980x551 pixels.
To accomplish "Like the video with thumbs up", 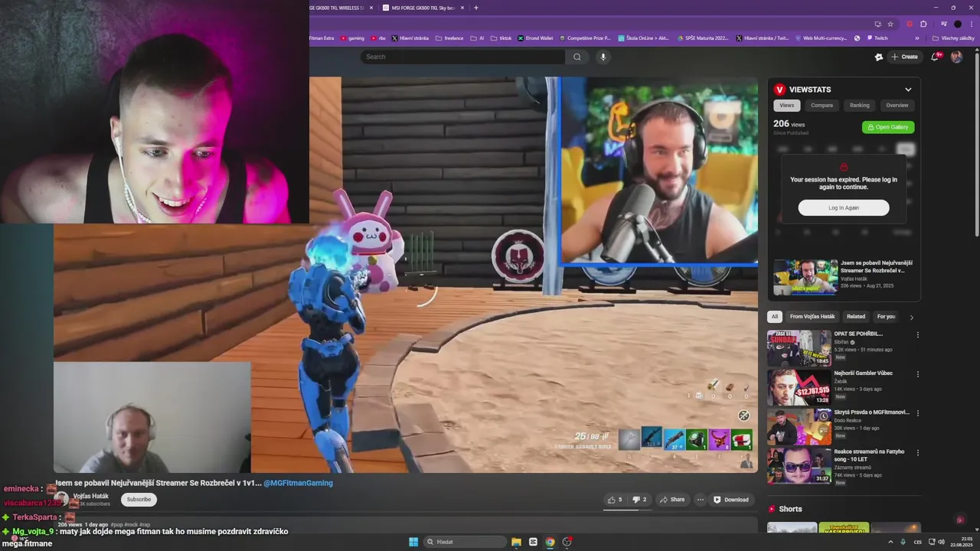I will click(x=615, y=500).
